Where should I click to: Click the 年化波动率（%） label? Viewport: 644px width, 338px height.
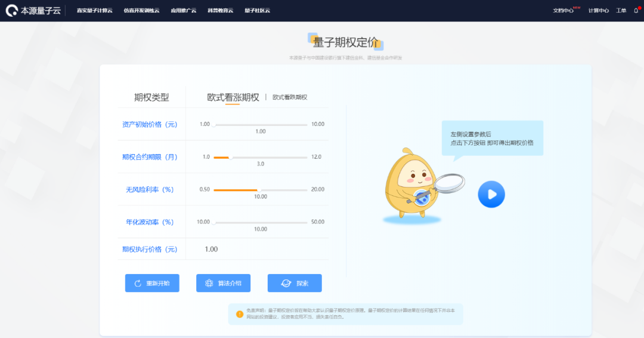pyautogui.click(x=150, y=222)
